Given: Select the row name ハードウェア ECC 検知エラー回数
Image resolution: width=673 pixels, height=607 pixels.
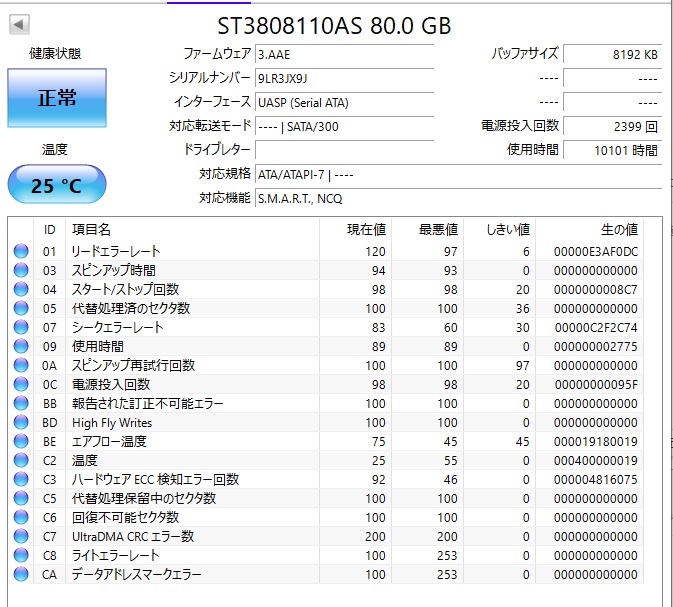Looking at the screenshot, I should pyautogui.click(x=155, y=479).
